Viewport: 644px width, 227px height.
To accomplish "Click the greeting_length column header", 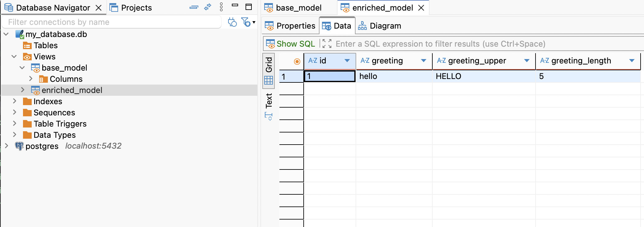I will tap(588, 61).
